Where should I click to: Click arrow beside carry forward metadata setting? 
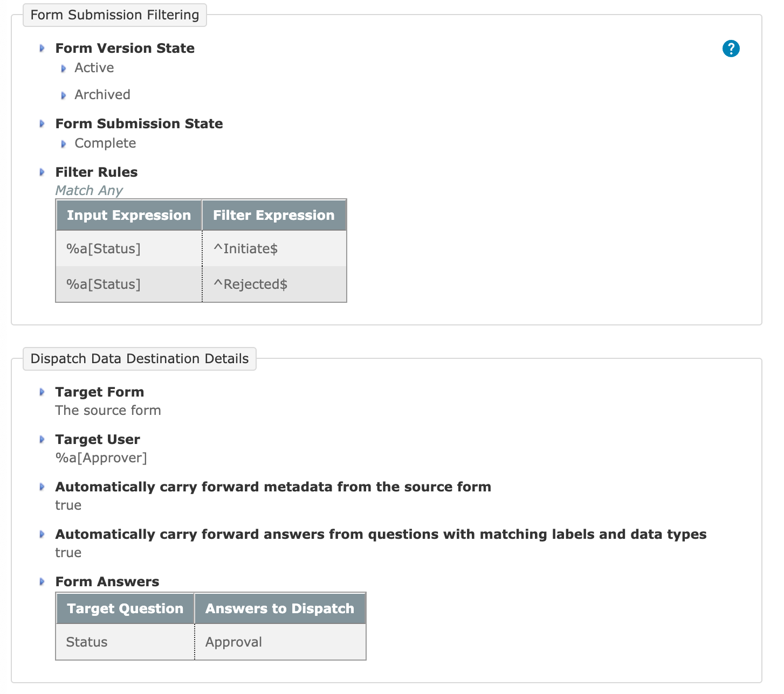tap(42, 487)
